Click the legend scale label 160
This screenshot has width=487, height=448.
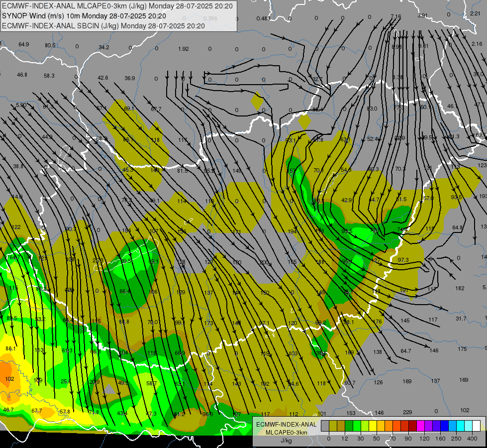pos(440,439)
